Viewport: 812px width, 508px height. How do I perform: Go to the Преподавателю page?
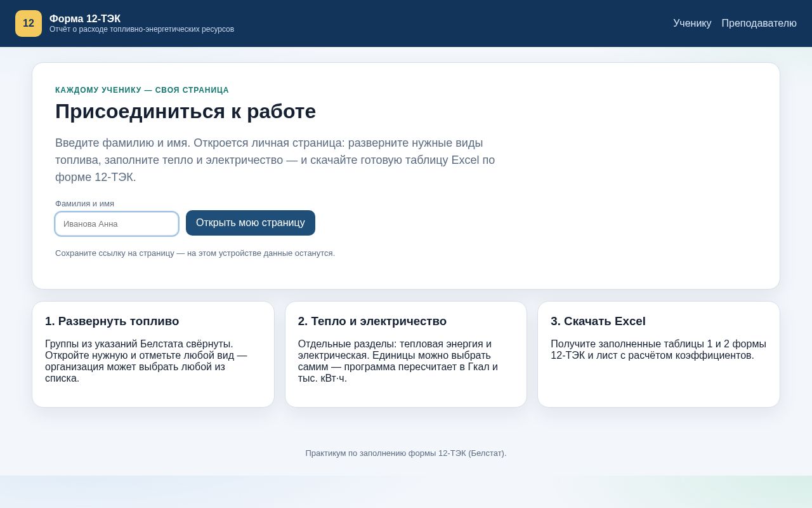[759, 23]
